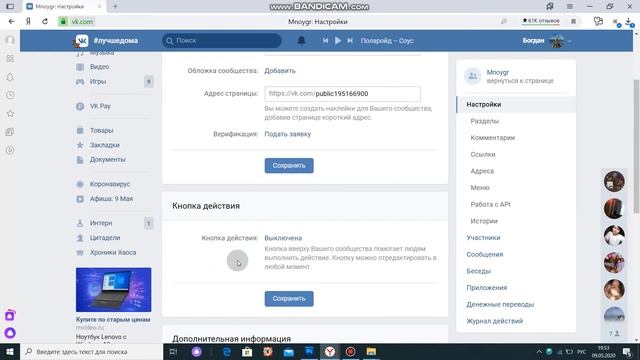Open VK Pay in left menu

(x=100, y=106)
